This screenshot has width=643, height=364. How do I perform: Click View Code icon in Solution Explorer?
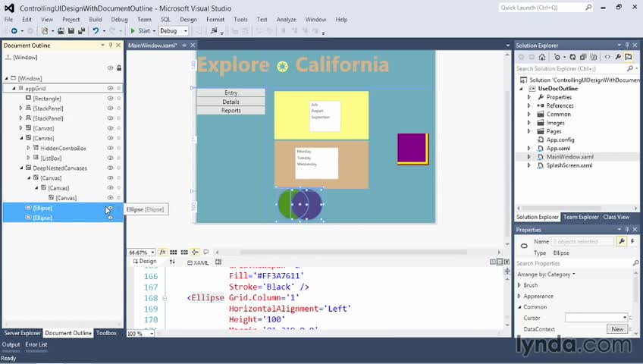coord(607,57)
